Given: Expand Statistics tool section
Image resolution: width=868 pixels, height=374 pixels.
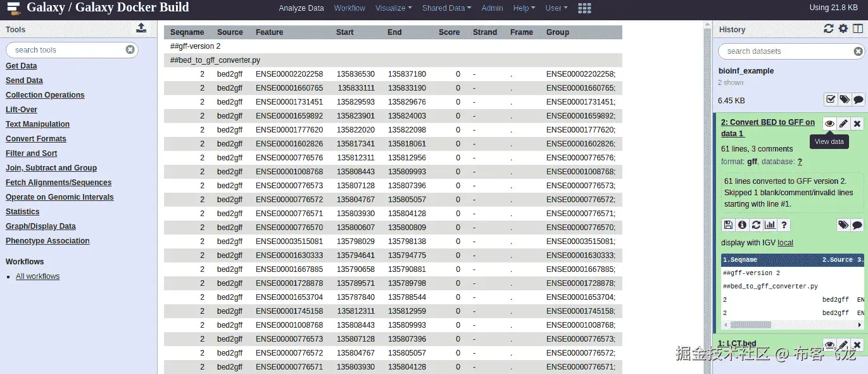Looking at the screenshot, I should tap(22, 212).
